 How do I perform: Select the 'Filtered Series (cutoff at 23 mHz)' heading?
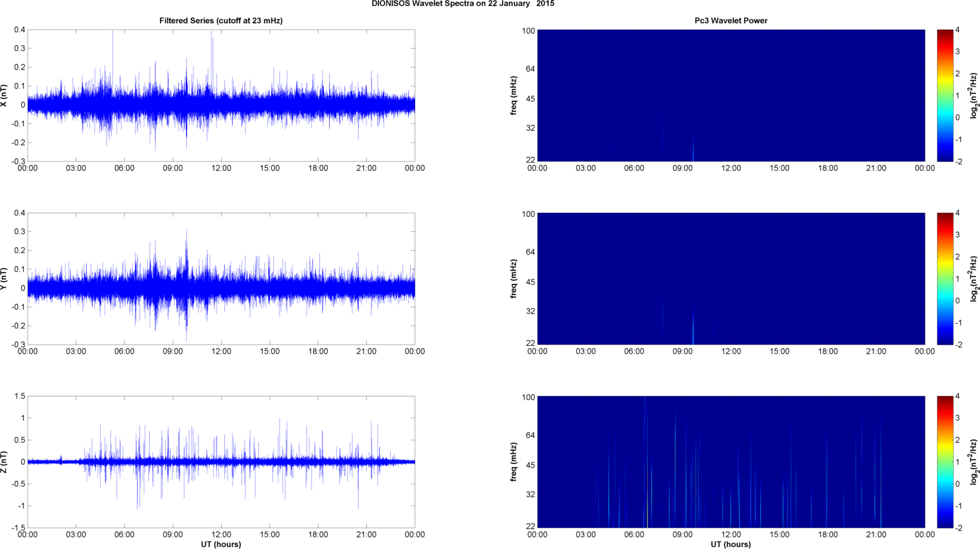tap(221, 21)
